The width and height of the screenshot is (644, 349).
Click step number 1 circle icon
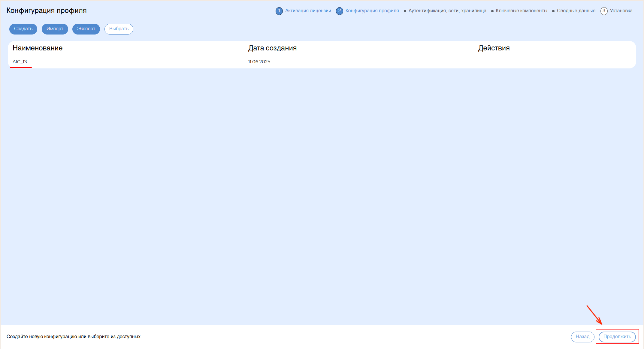279,11
